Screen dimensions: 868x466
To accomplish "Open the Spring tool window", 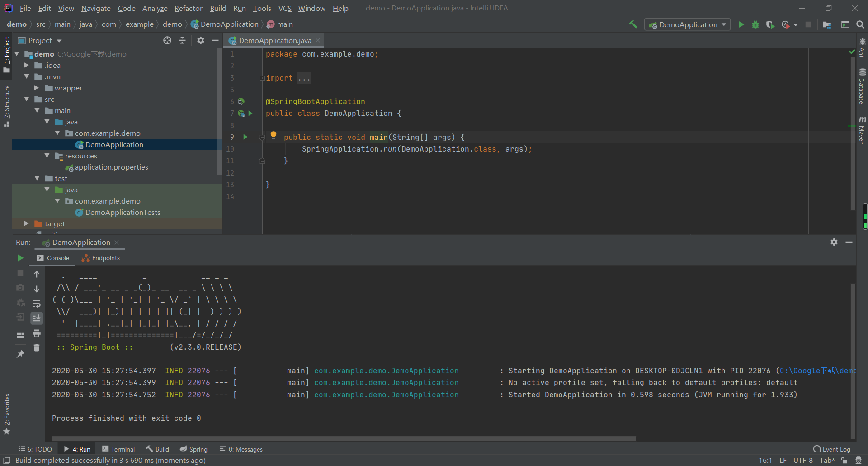I will [193, 449].
